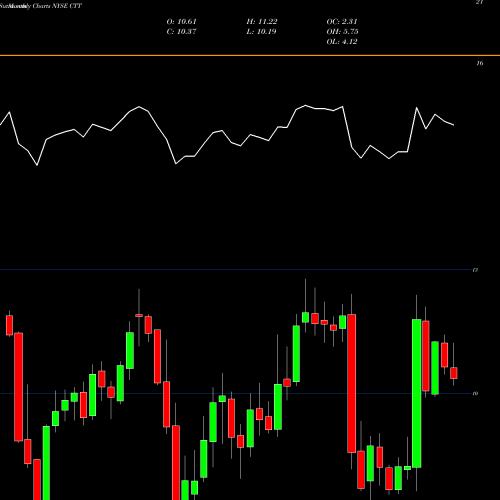Screen dimensions: 500x500
Task: Click the low price value "L: 10.19"
Action: (x=262, y=32)
